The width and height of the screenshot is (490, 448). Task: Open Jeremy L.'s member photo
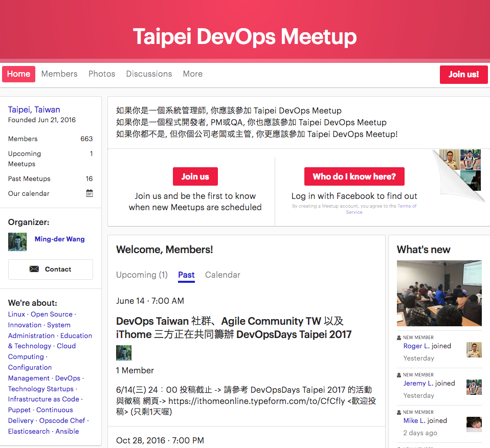click(474, 387)
